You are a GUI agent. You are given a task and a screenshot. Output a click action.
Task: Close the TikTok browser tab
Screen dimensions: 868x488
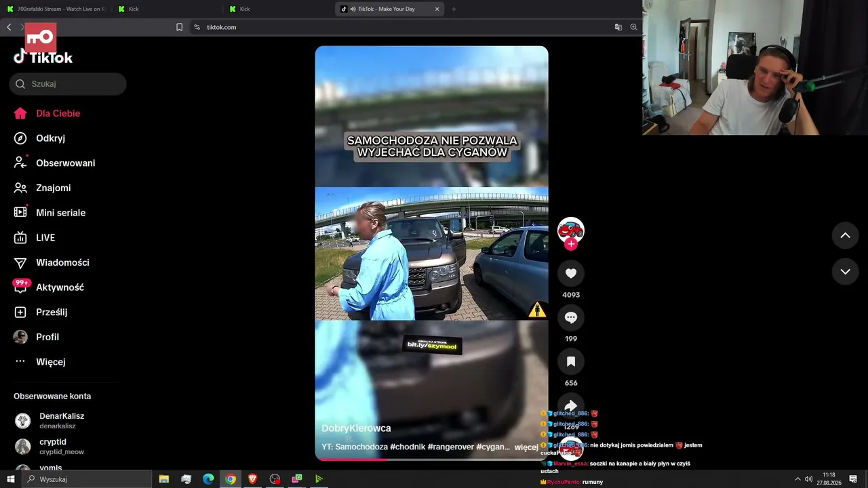point(437,9)
